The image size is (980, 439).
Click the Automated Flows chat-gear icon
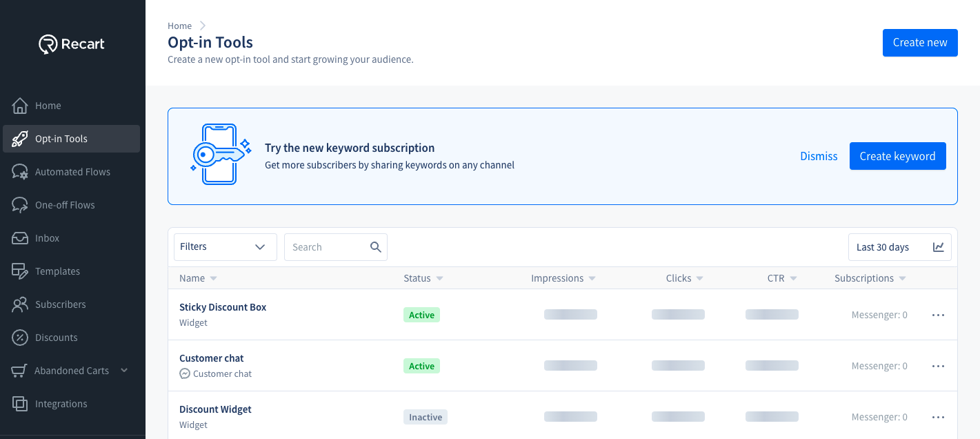pyautogui.click(x=20, y=172)
